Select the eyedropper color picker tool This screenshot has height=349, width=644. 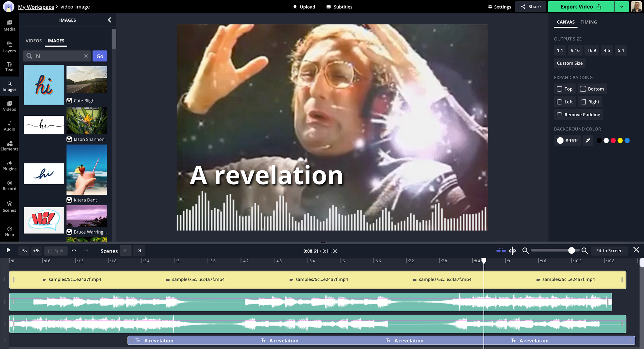(x=588, y=141)
